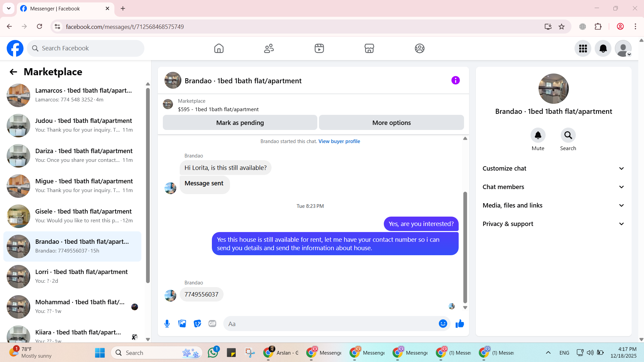Open the Windows Start menu
This screenshot has height=362, width=644.
click(x=100, y=353)
